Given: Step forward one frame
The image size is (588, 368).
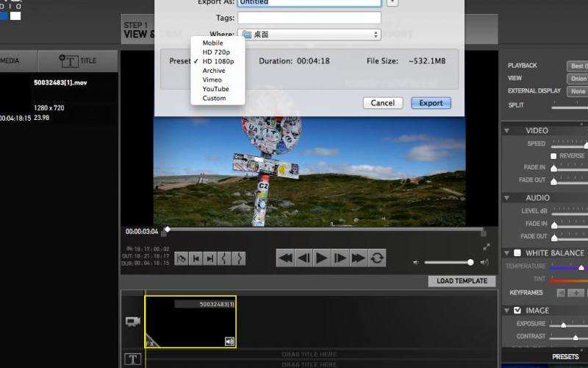Looking at the screenshot, I should pyautogui.click(x=340, y=258).
